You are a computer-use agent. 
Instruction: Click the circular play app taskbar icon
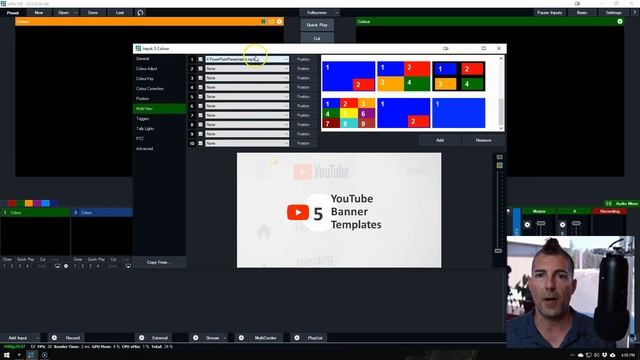point(44,355)
